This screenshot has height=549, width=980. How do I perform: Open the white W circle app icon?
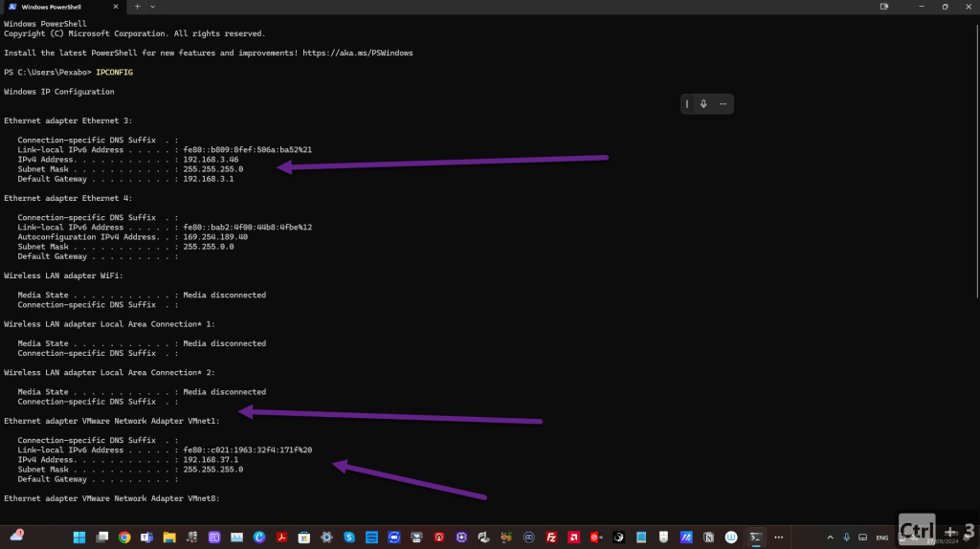coord(731,538)
